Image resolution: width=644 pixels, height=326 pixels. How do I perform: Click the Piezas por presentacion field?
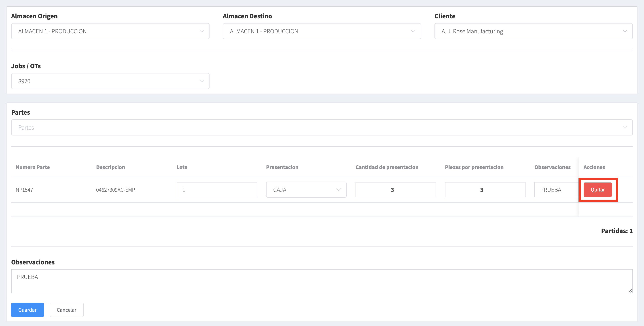pyautogui.click(x=485, y=190)
